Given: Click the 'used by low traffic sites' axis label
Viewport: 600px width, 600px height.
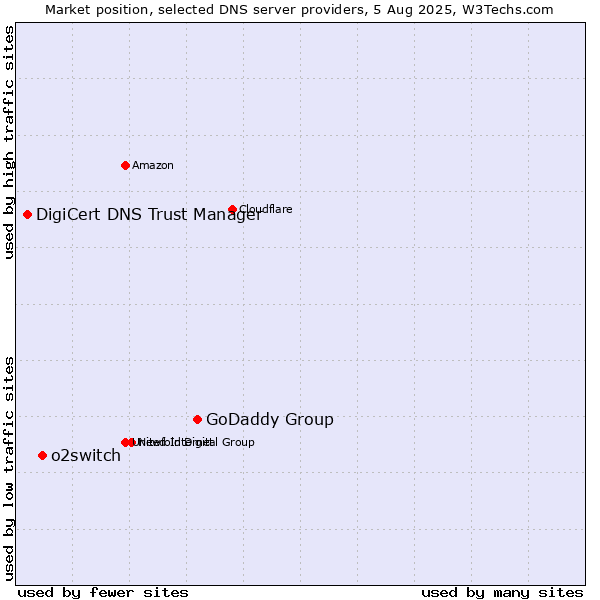Looking at the screenshot, I should (x=9, y=469).
